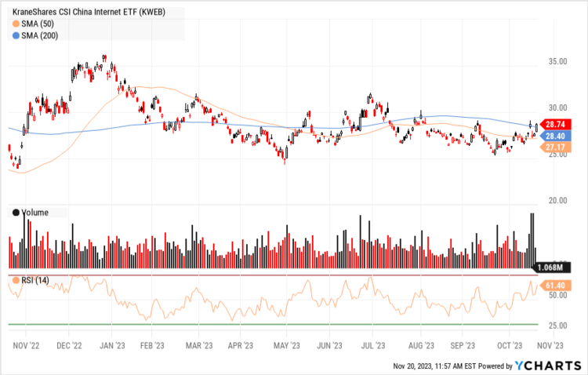Click the orange RSI (14) legend dot
Image resolution: width=588 pixels, height=375 pixels.
coord(16,280)
